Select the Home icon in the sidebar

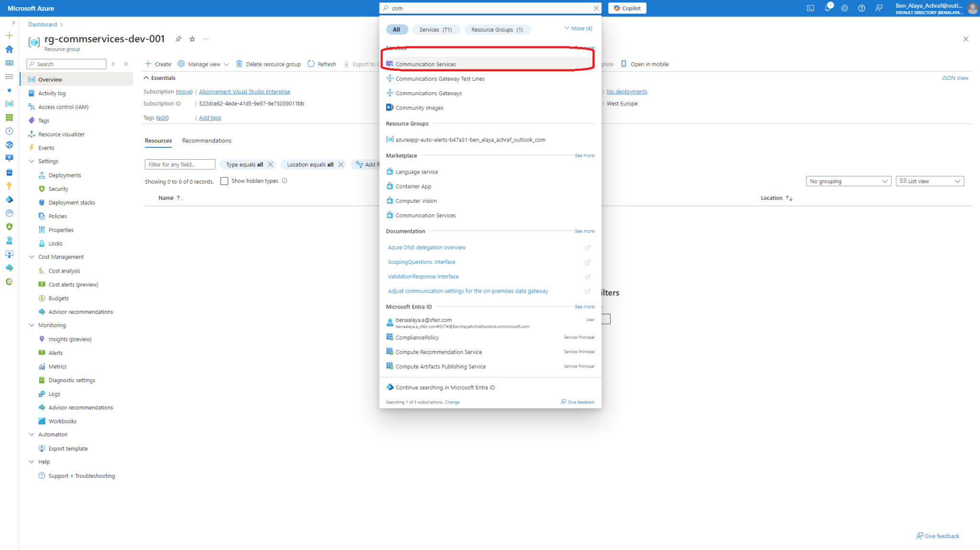tap(9, 49)
